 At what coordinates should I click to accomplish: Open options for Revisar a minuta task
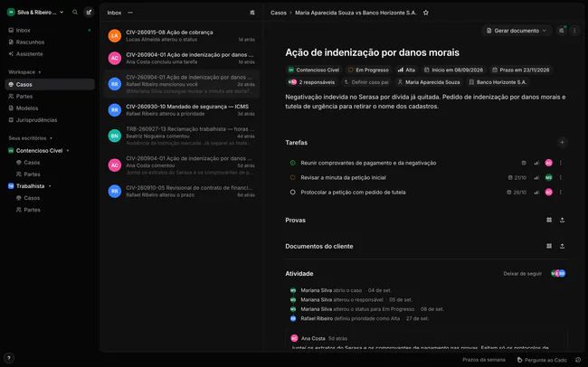click(561, 178)
